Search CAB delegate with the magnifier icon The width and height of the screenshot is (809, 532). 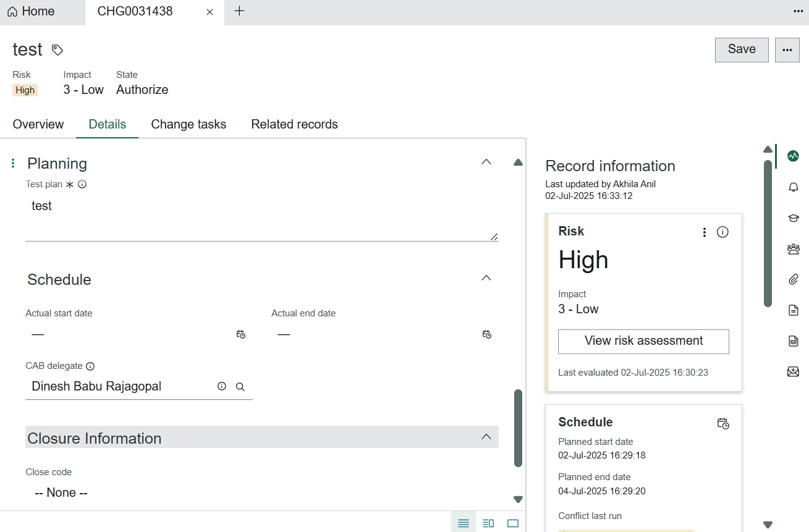[x=240, y=386]
